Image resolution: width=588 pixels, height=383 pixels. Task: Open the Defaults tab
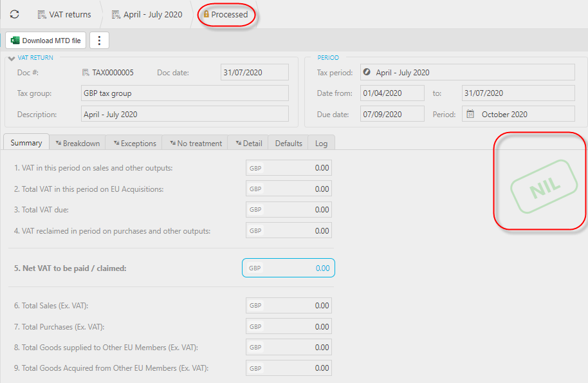point(288,143)
